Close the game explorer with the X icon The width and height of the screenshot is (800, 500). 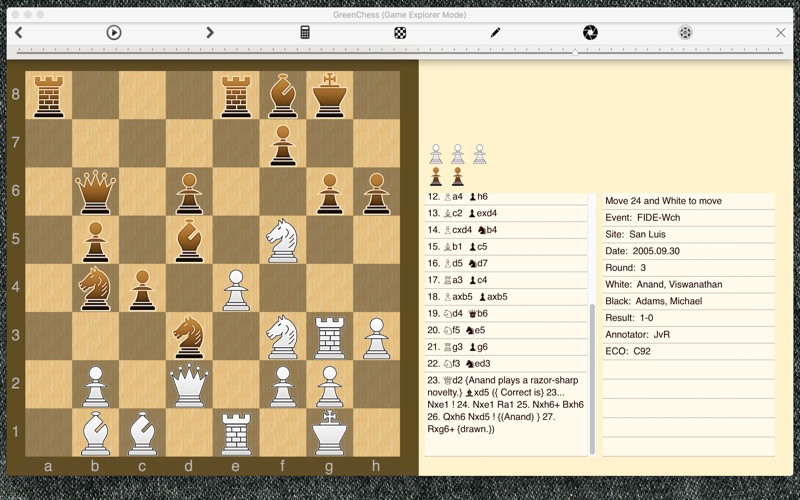pyautogui.click(x=781, y=33)
